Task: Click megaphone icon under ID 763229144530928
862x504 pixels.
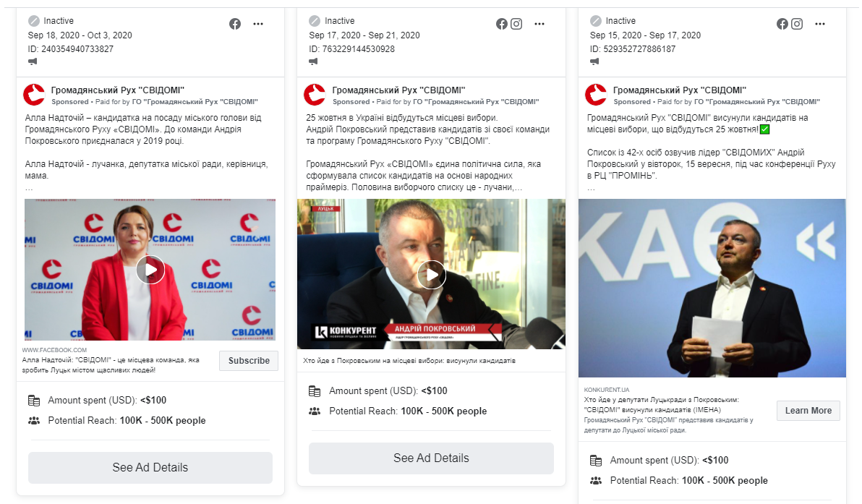Action: (x=314, y=61)
